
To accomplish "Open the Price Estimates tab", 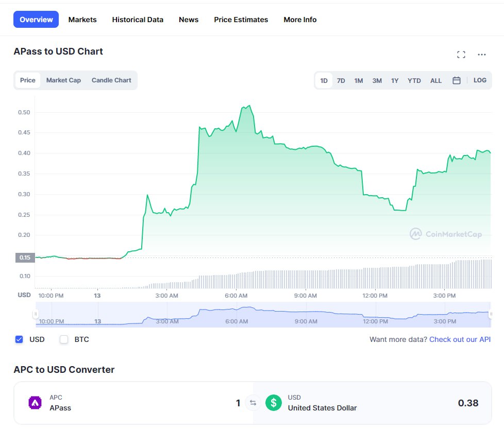I will 241,20.
